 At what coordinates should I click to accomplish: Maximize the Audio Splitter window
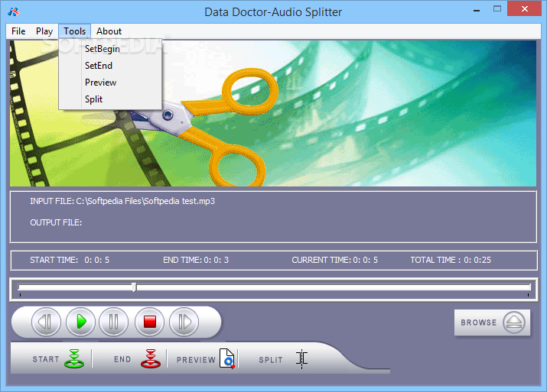coord(497,9)
